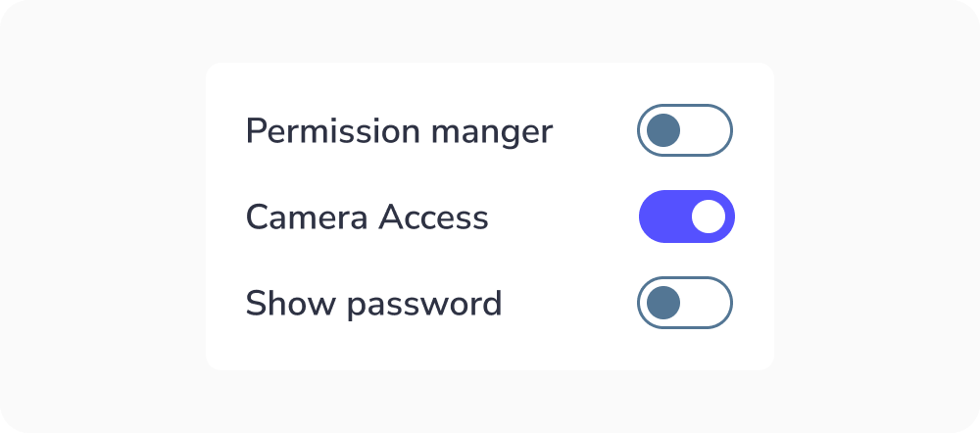
Task: Select the "Permission manger" label text
Action: (399, 130)
